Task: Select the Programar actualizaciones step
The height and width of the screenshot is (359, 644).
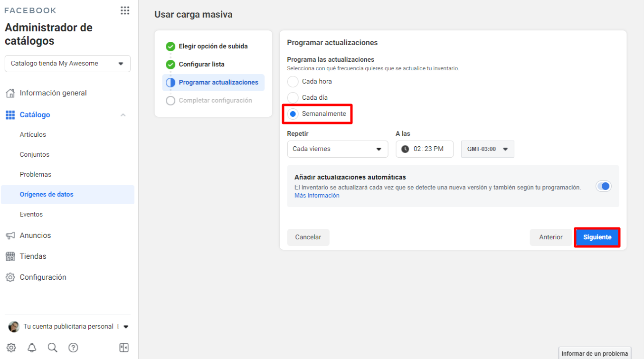Action: (213, 83)
